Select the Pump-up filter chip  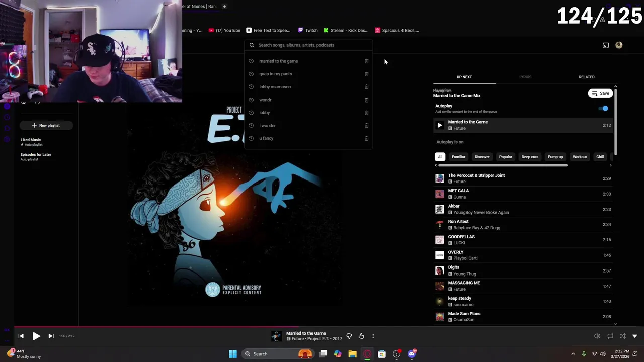pos(555,157)
